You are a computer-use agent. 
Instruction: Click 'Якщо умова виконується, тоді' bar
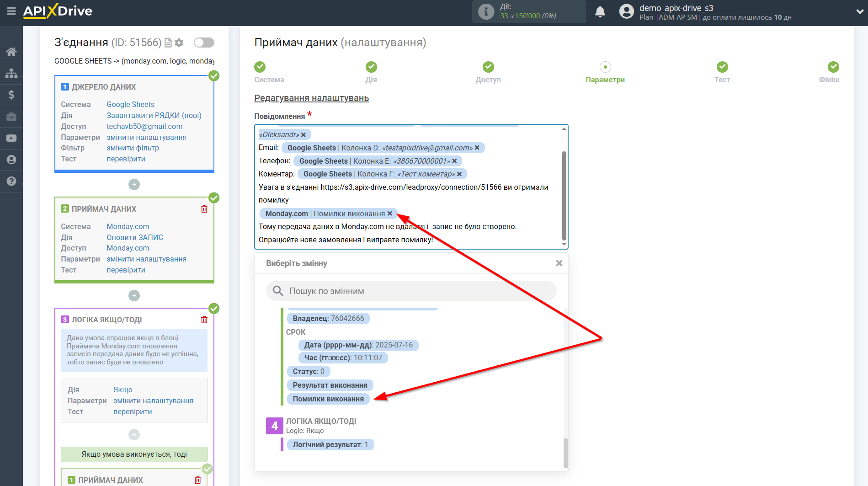coord(134,454)
